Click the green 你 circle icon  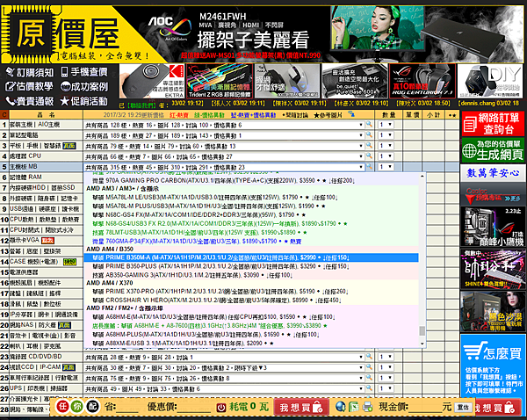click(x=77, y=407)
